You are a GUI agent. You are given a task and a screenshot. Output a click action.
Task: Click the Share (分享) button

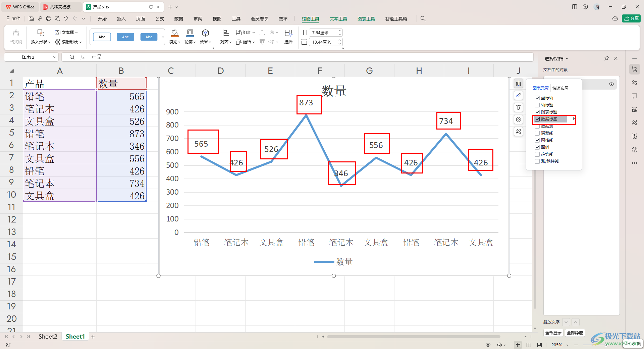click(631, 18)
